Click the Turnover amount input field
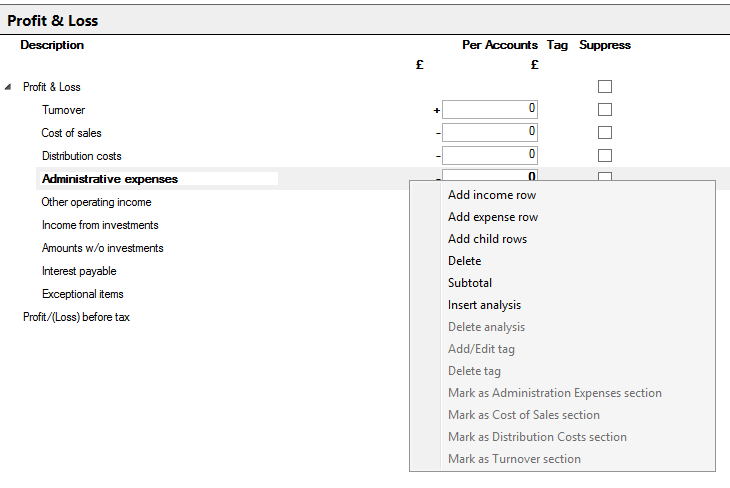Screen dimensions: 730x488 pyautogui.click(x=490, y=109)
